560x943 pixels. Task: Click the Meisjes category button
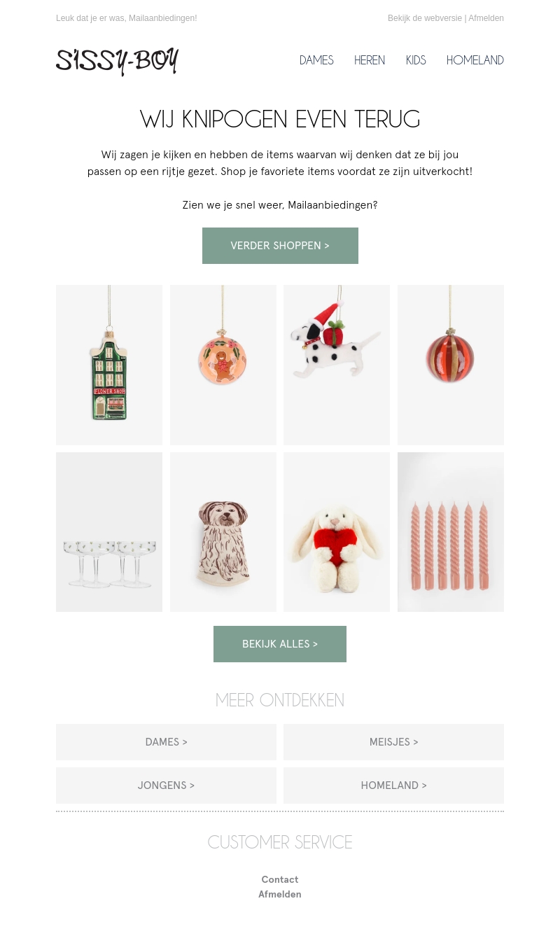[393, 742]
